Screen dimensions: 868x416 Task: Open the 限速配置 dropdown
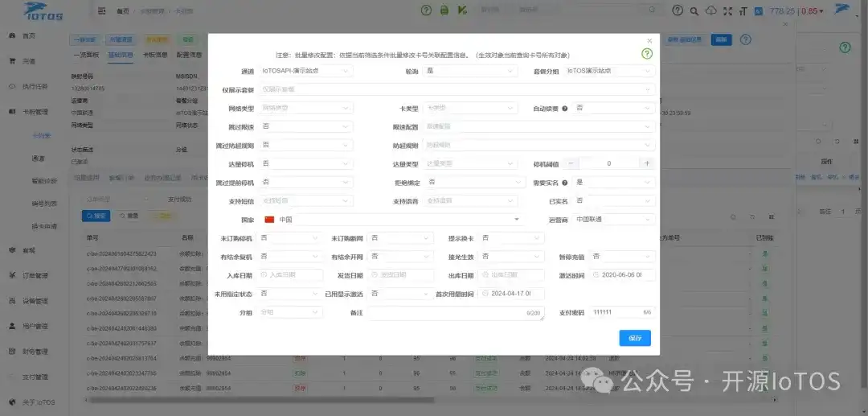(538, 126)
